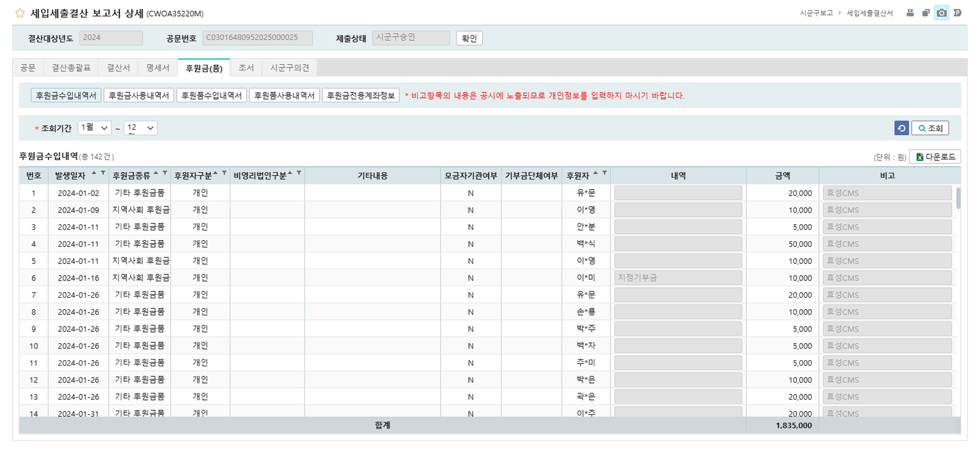Switch to the 결산서 tab
Screen dimensions: 980x476
pyautogui.click(x=118, y=68)
